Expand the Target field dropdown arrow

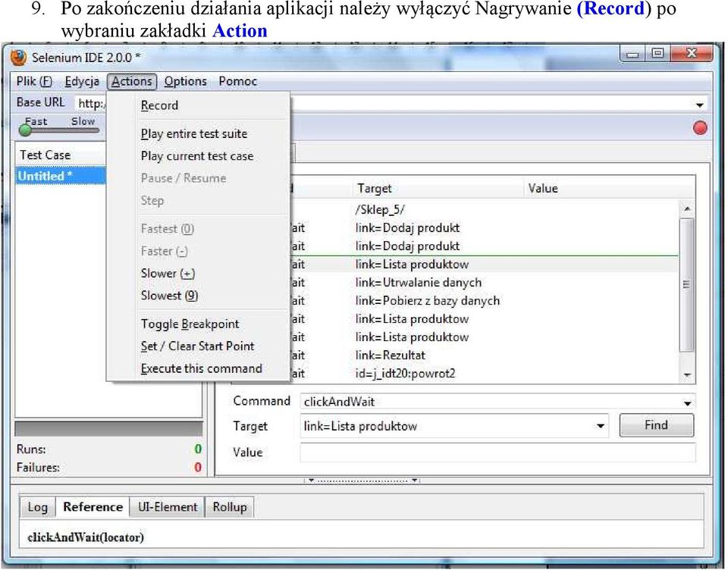(601, 426)
